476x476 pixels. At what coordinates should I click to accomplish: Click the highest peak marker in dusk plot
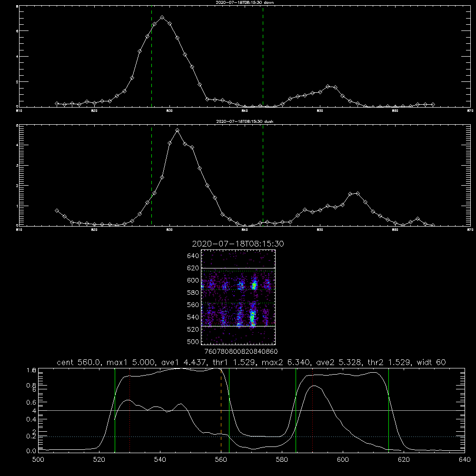tap(177, 130)
